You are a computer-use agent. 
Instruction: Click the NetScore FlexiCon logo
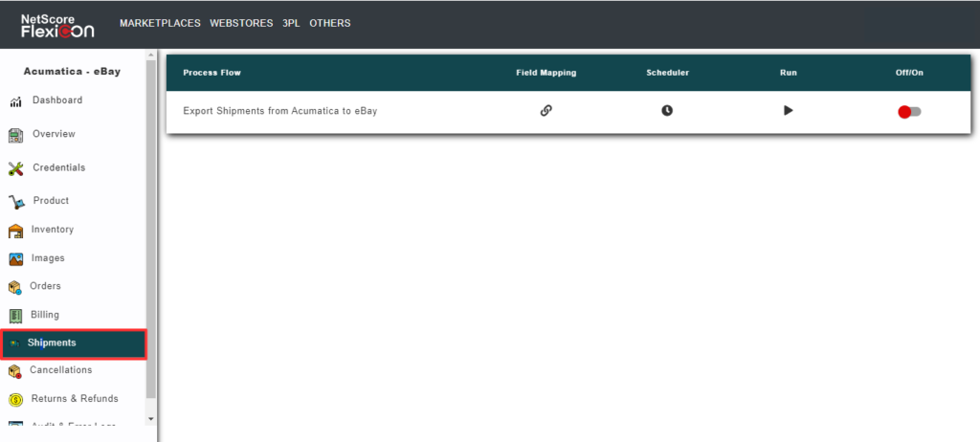(x=57, y=25)
